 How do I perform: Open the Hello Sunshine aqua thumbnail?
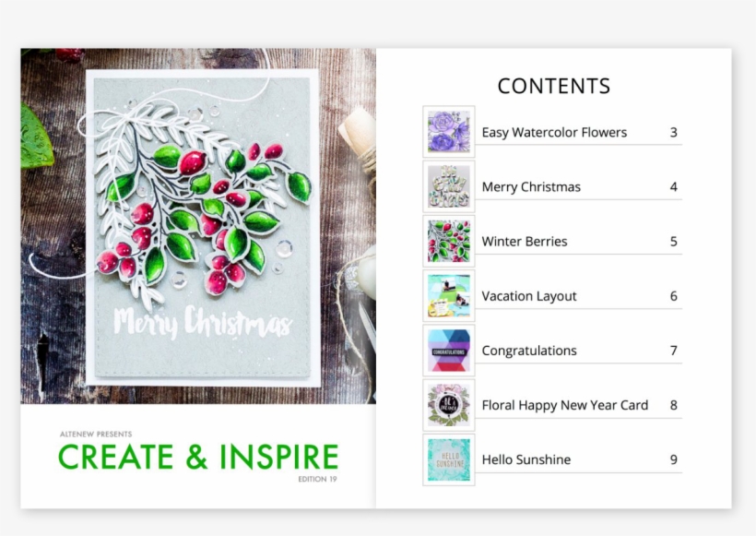[448, 459]
